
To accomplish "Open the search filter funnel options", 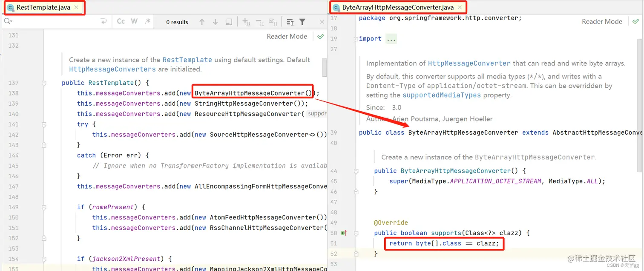I will pyautogui.click(x=302, y=22).
